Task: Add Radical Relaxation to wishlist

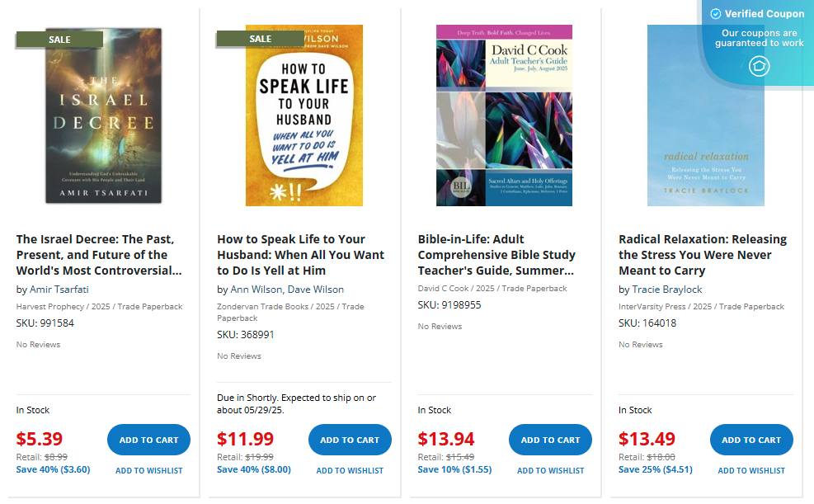Action: (751, 470)
